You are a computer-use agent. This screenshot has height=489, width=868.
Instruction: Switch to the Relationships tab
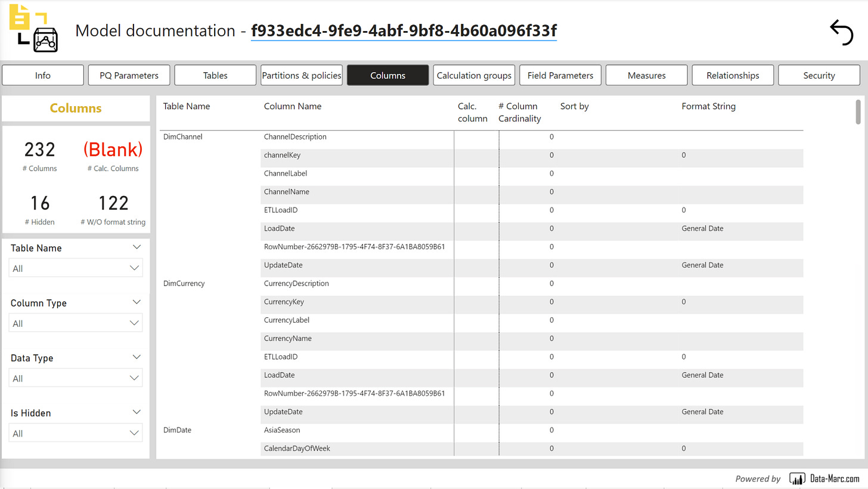tap(733, 75)
